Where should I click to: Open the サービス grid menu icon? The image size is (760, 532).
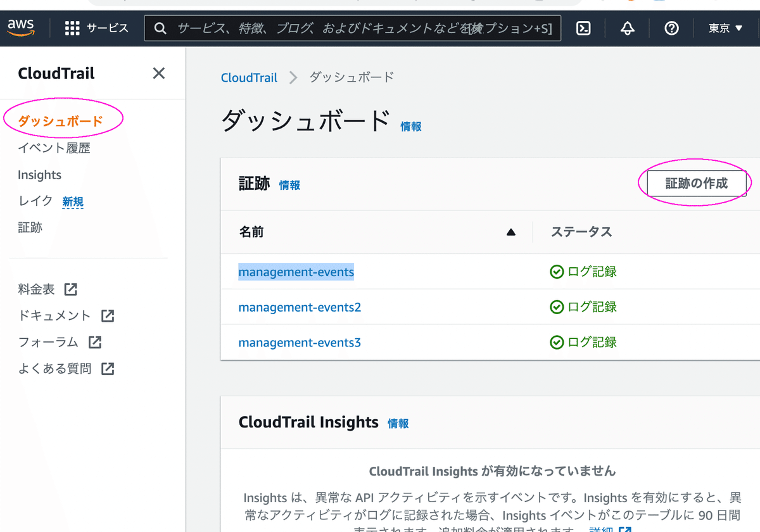pyautogui.click(x=72, y=28)
